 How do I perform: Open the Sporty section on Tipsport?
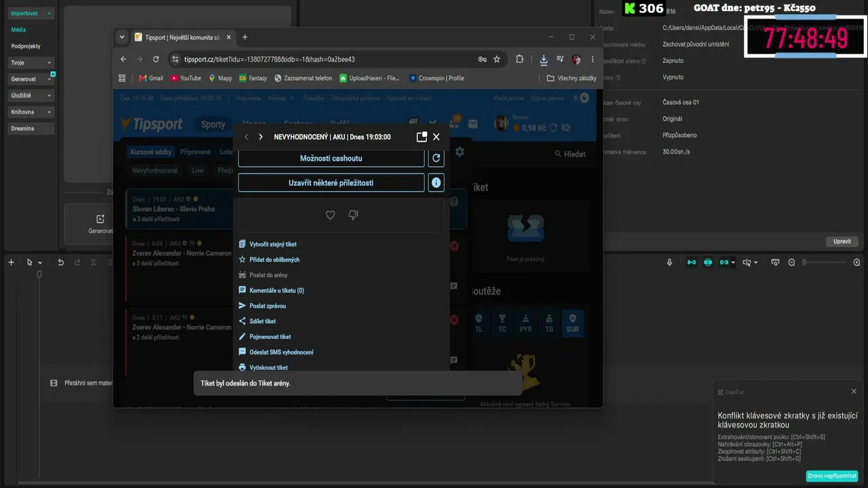click(x=213, y=124)
